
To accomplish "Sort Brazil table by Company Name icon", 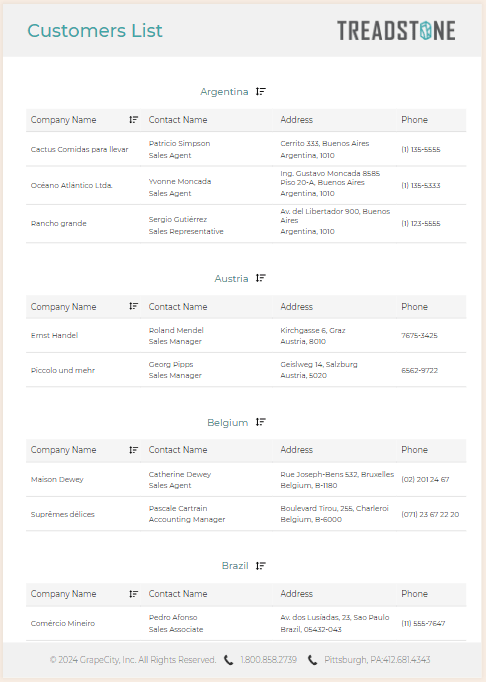I will [x=134, y=594].
